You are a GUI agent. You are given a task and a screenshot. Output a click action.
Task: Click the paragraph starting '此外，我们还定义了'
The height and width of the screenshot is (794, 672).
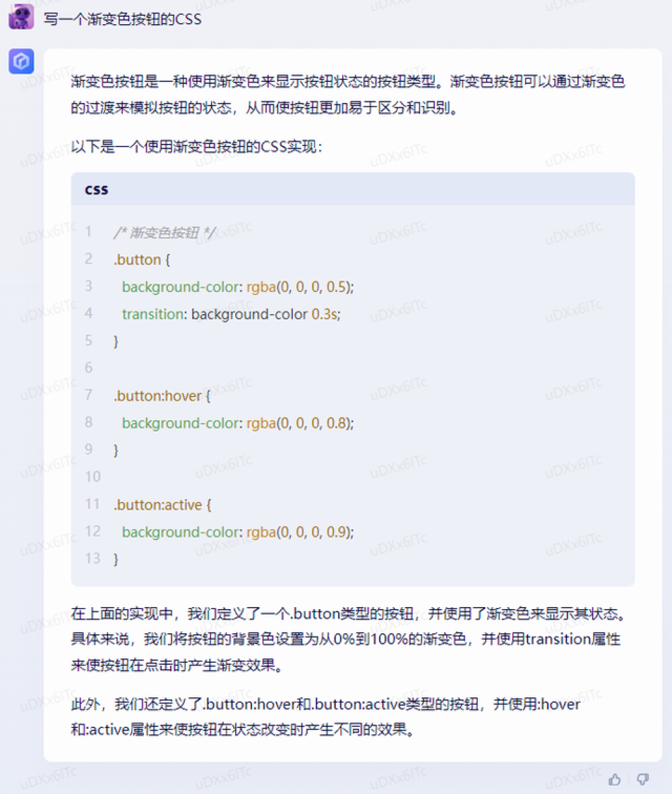coord(325,717)
